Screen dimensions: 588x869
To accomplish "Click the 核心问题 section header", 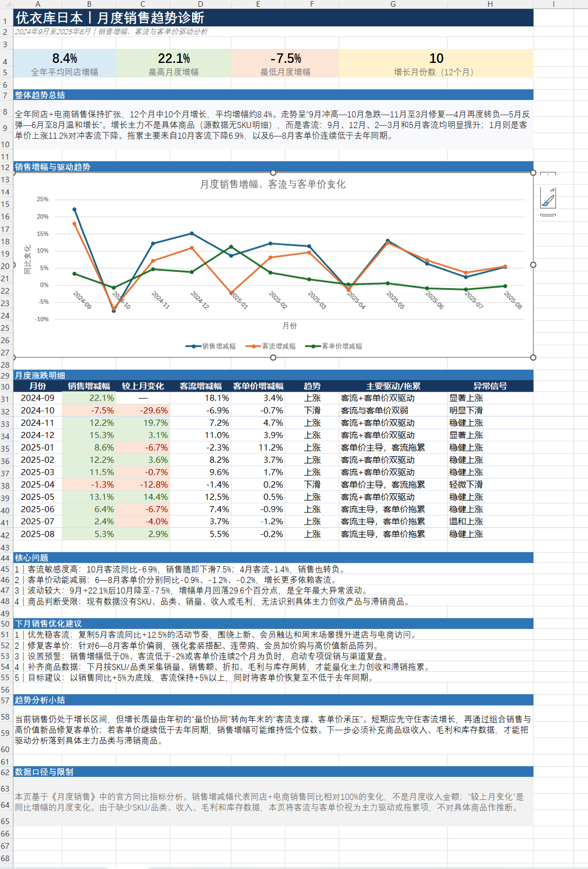I will (273, 558).
